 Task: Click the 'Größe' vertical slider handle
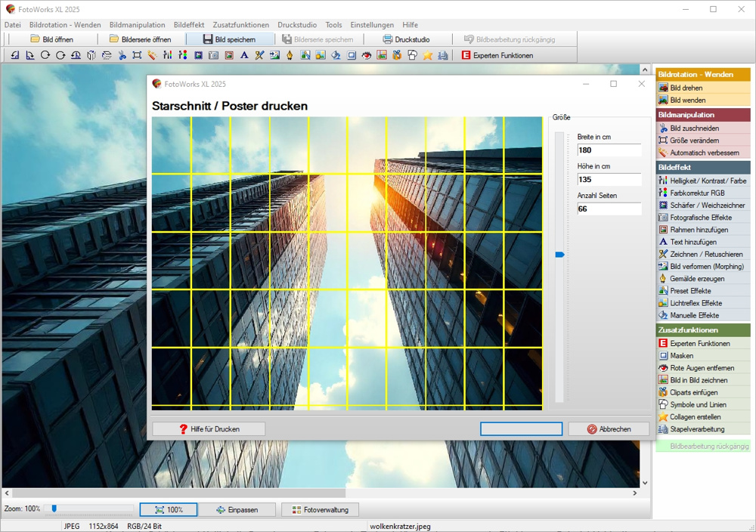(559, 255)
